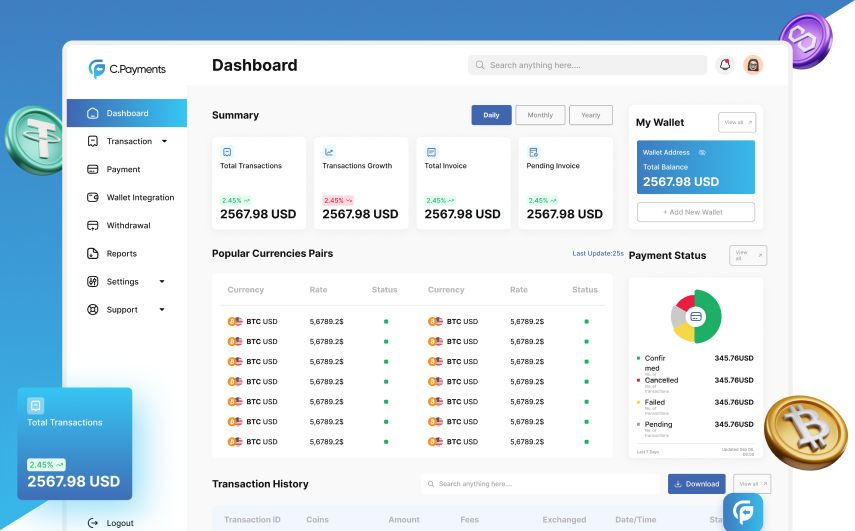This screenshot has width=855, height=531.
Task: Click the C.Payments logo icon
Action: [x=97, y=69]
